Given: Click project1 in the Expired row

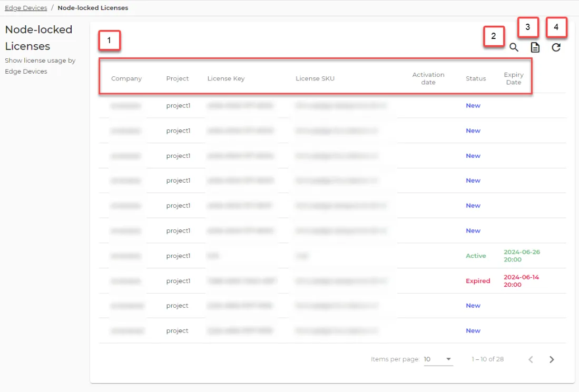Looking at the screenshot, I should click(x=178, y=280).
